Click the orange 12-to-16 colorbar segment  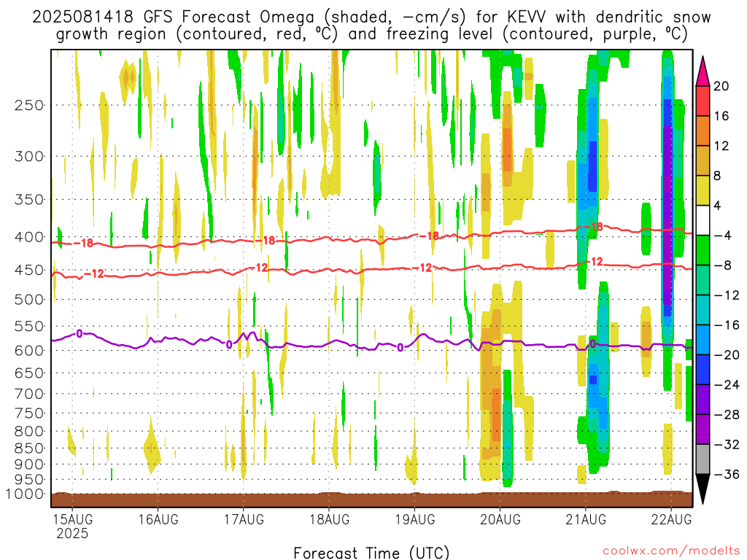(x=703, y=131)
